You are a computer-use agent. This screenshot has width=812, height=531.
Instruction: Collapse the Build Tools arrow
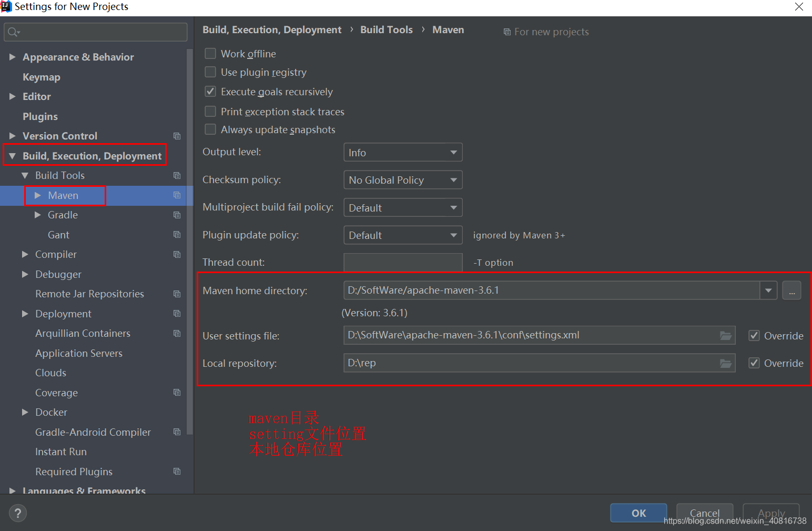coord(25,176)
